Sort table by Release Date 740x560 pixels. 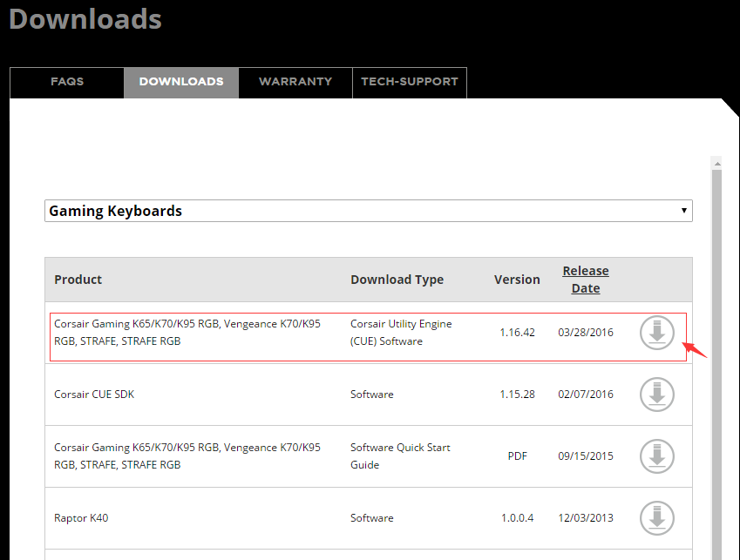586,280
